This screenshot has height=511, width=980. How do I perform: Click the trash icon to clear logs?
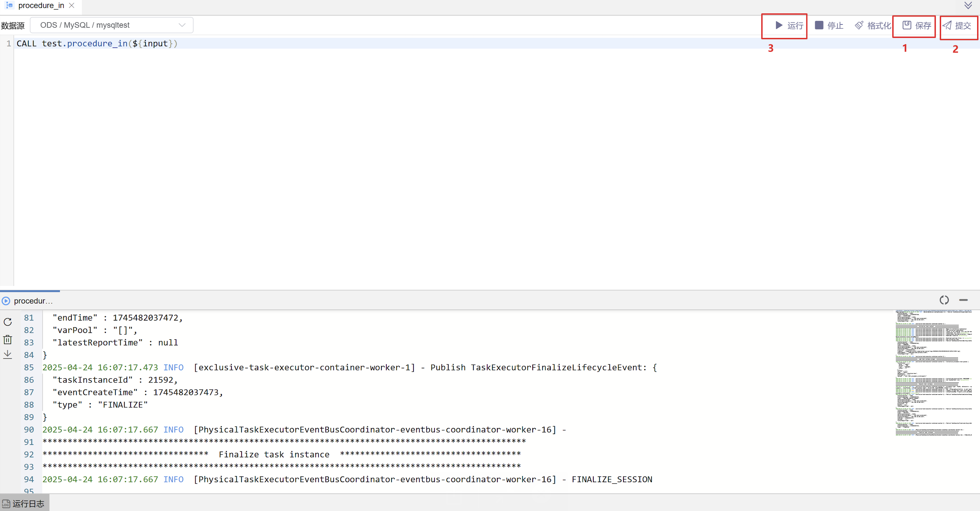coord(8,339)
